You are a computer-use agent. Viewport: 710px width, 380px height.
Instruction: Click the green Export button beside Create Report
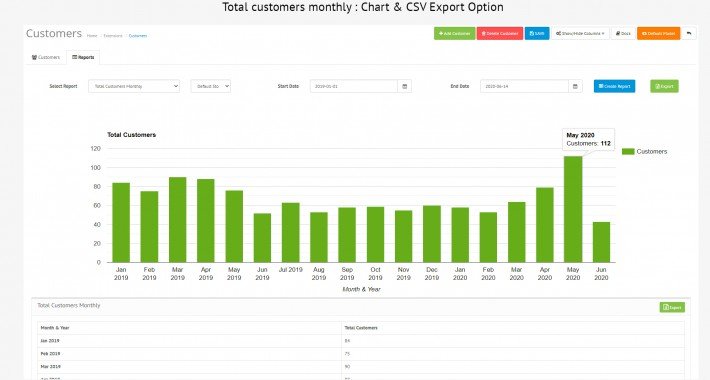(664, 86)
